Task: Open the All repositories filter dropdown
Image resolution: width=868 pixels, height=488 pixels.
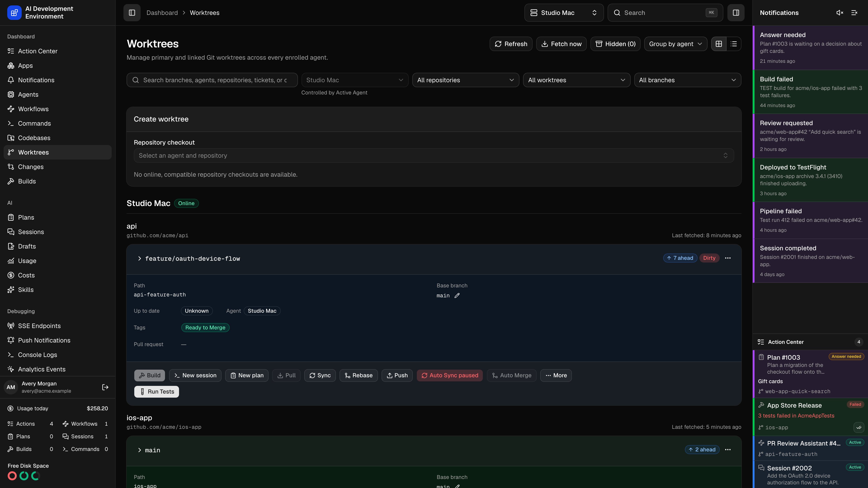Action: tap(465, 80)
